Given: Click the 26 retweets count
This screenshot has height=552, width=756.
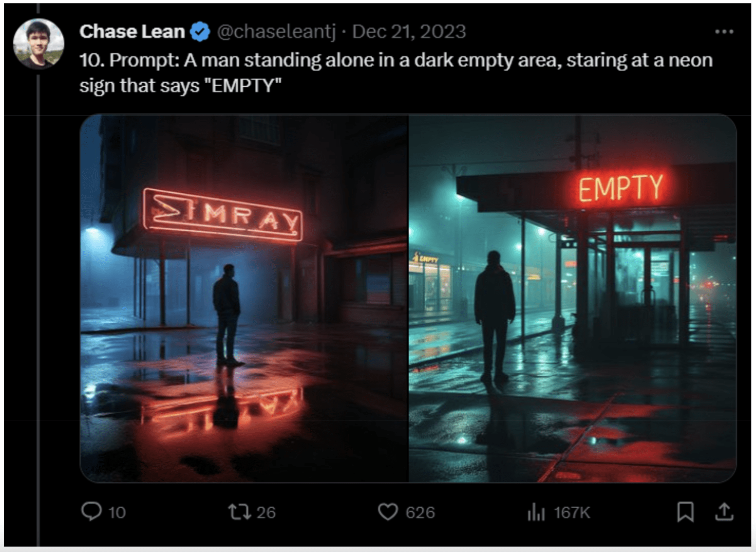Looking at the screenshot, I should point(266,512).
